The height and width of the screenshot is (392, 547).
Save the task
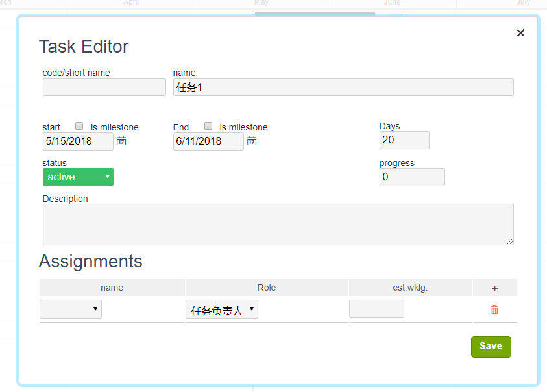pyautogui.click(x=491, y=347)
